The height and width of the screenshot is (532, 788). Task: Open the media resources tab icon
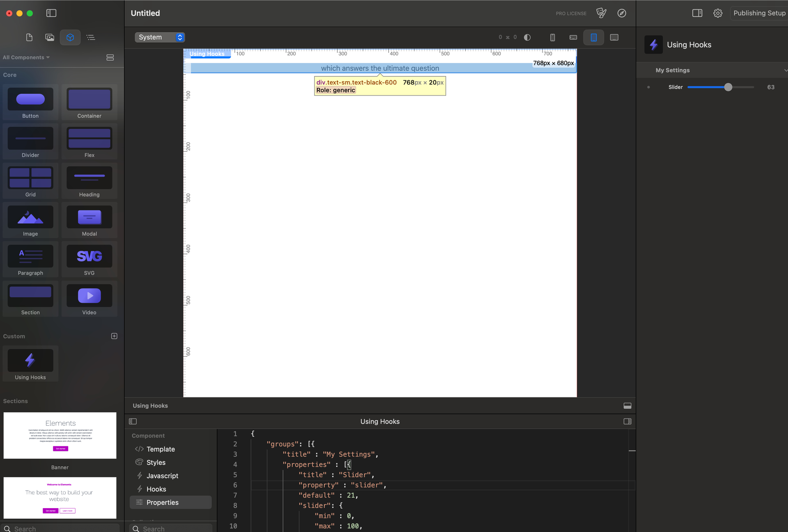[x=50, y=37]
